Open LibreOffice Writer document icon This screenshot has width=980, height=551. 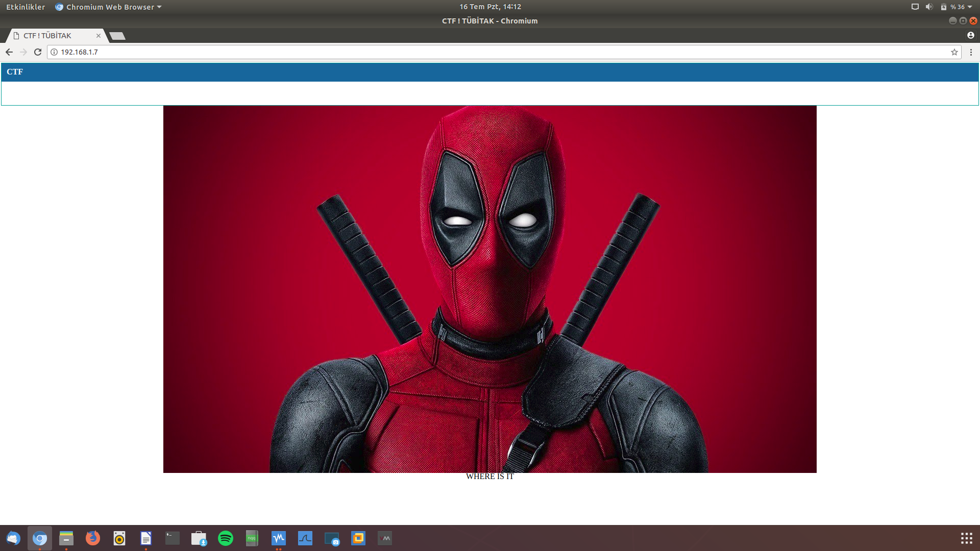tap(146, 538)
